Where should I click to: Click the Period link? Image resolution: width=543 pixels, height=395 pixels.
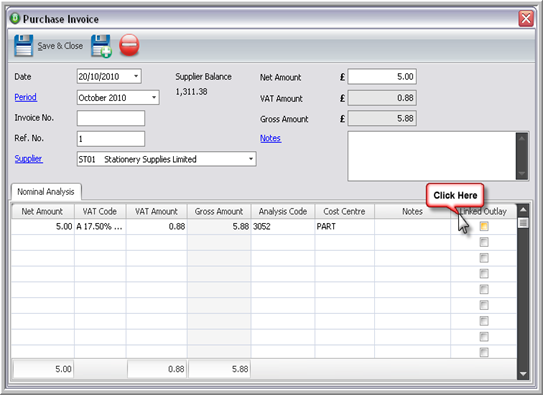click(26, 97)
